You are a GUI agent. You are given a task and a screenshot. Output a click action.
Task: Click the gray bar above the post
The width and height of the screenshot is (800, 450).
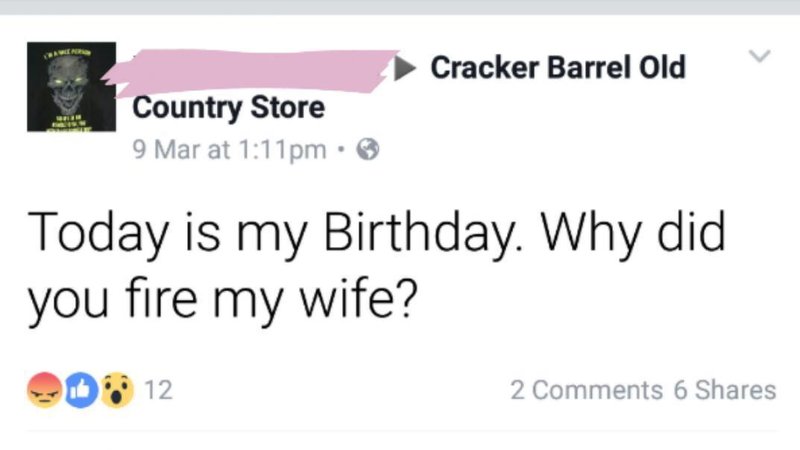click(x=400, y=7)
